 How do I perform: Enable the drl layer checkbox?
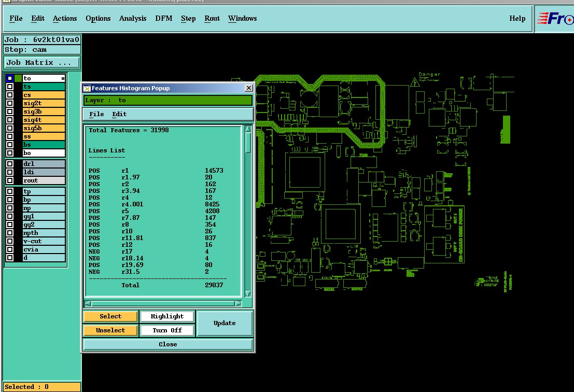click(x=10, y=164)
